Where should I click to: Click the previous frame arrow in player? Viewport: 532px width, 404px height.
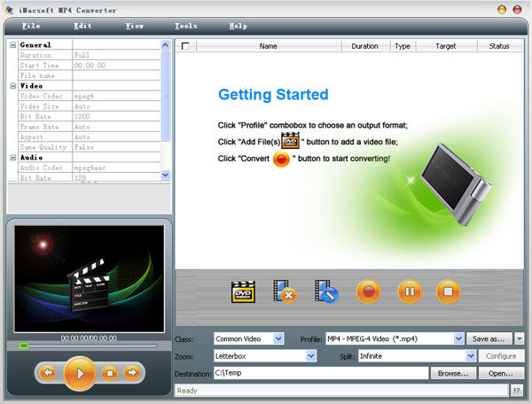point(48,373)
